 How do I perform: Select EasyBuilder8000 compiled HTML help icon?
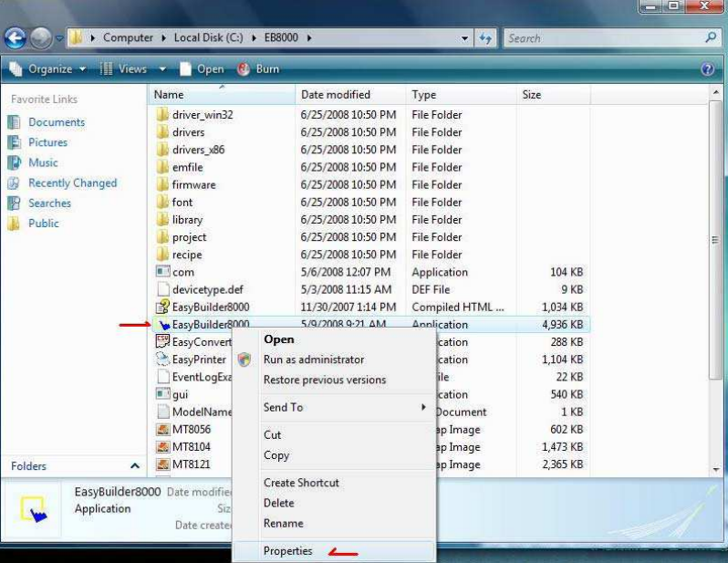pos(162,307)
